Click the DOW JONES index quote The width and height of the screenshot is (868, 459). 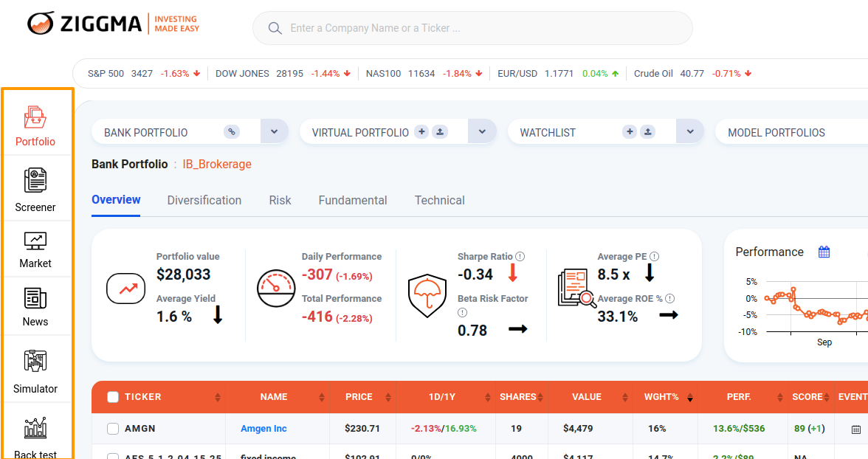(x=283, y=74)
